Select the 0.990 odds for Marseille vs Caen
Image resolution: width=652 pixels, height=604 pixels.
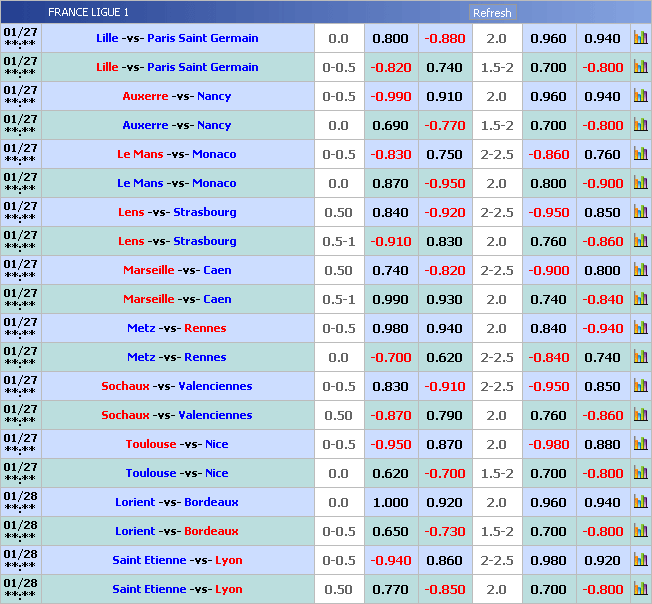pyautogui.click(x=390, y=300)
